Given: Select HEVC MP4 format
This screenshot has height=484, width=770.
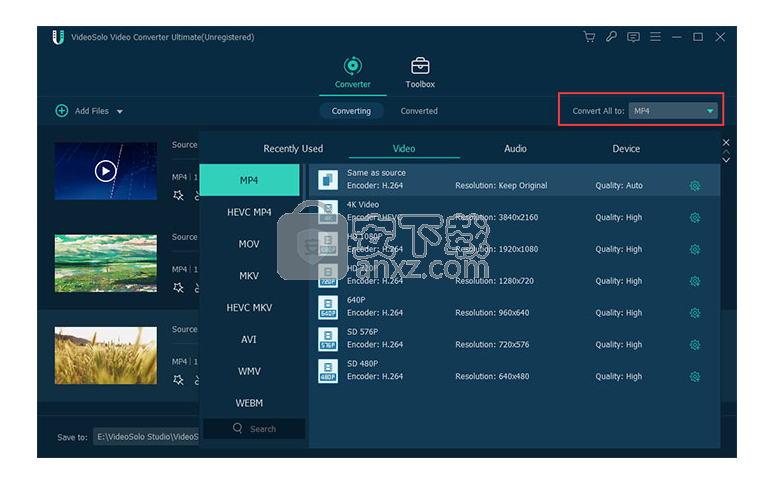Looking at the screenshot, I should pos(249,212).
